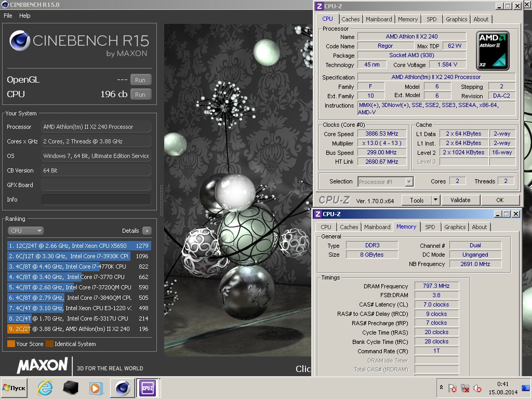Click the DRAM Frequency 797.3 MHz value
Viewport: 532px width, 399px height.
(x=436, y=286)
